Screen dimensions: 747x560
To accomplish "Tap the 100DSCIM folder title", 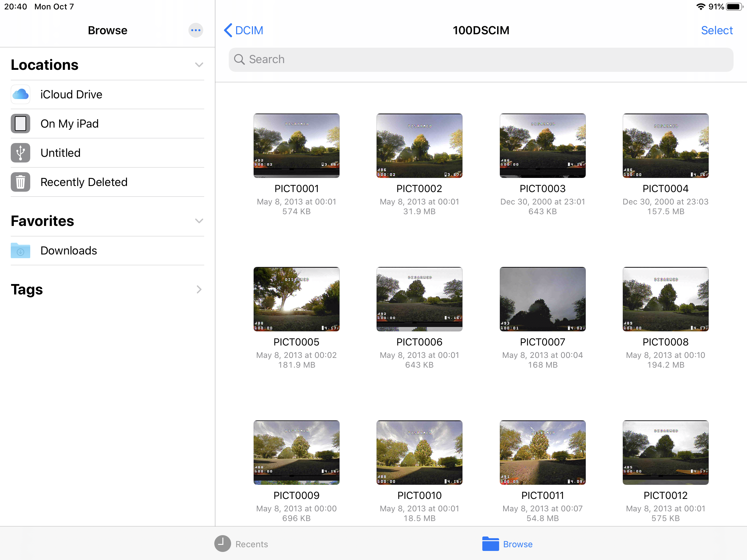I will click(481, 30).
